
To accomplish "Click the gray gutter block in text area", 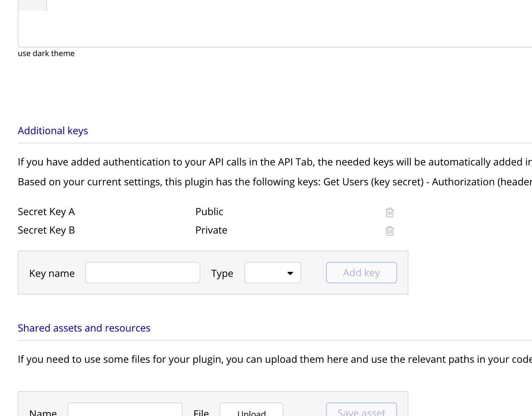I will 32,5.
